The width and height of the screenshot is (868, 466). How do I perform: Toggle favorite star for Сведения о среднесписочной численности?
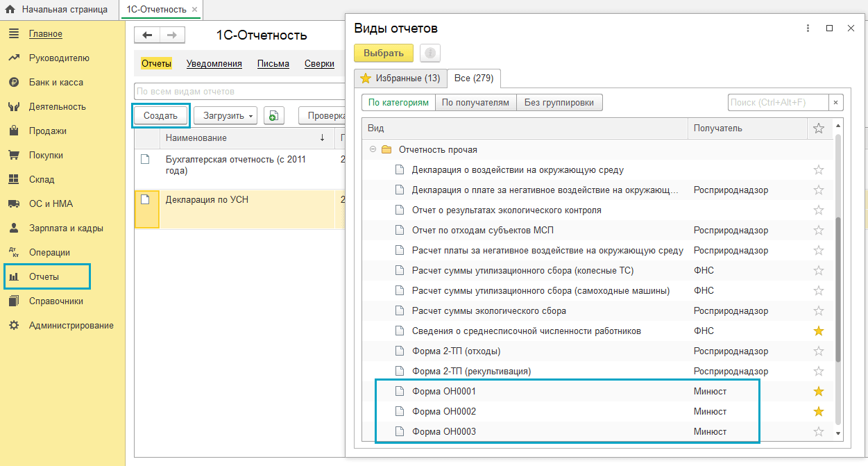[819, 331]
